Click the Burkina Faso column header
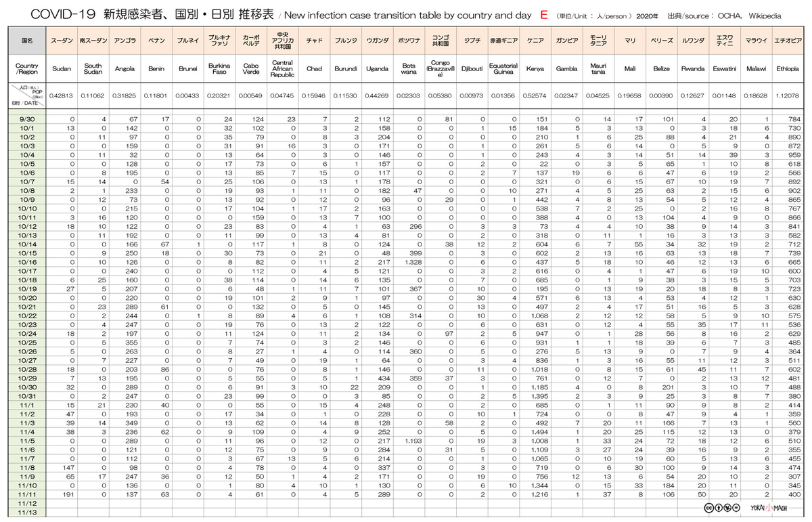Image resolution: width=812 pixels, height=522 pixels. coord(219,69)
